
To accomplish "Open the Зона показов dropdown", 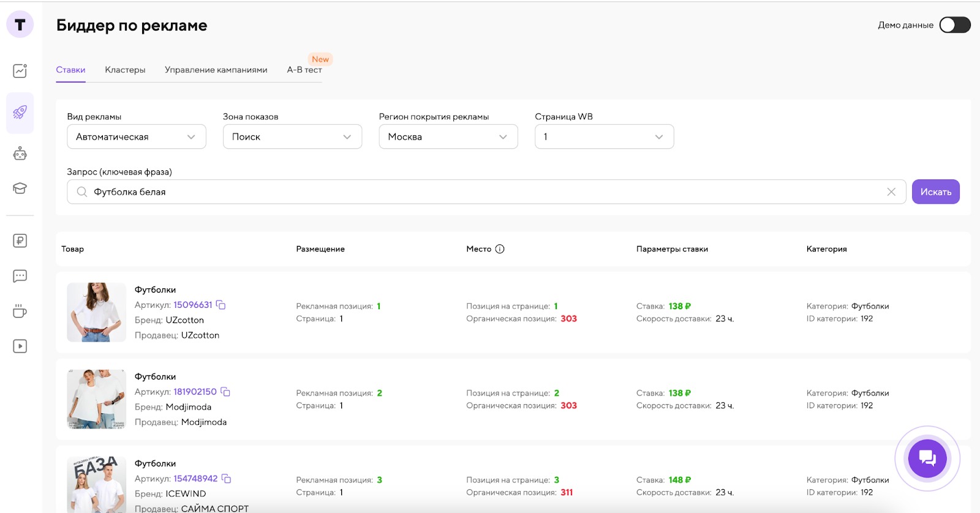I will 292,137.
